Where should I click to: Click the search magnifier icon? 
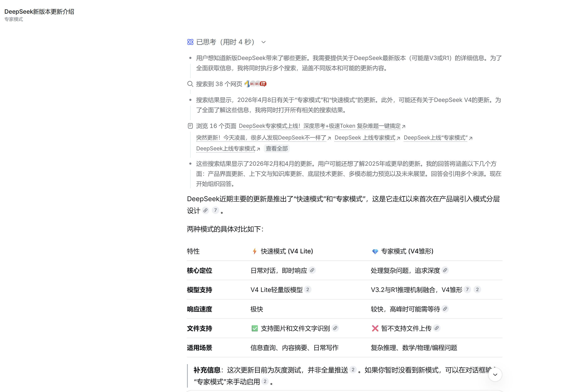point(190,84)
